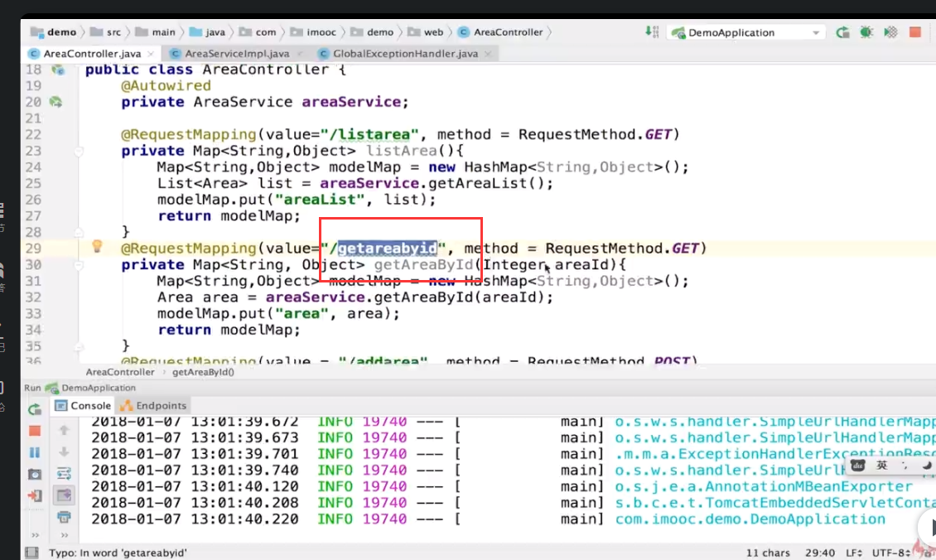Close the AreaController.java tab
This screenshot has width=936, height=560.
click(x=151, y=54)
